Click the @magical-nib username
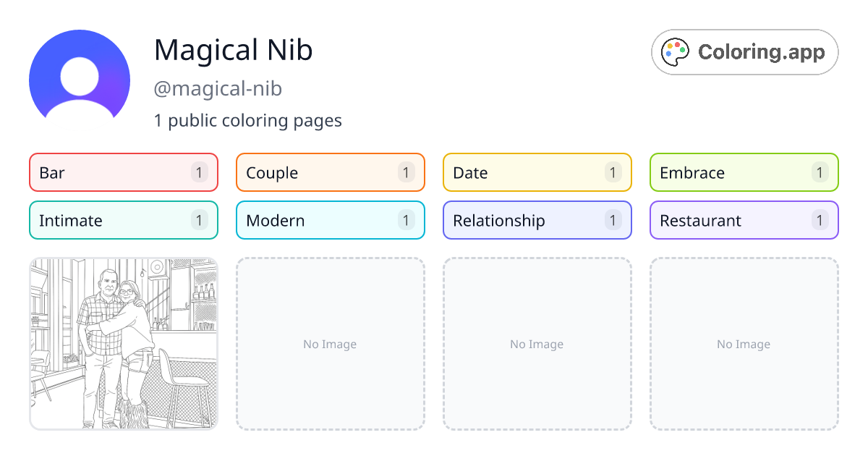This screenshot has width=868, height=456. point(218,88)
